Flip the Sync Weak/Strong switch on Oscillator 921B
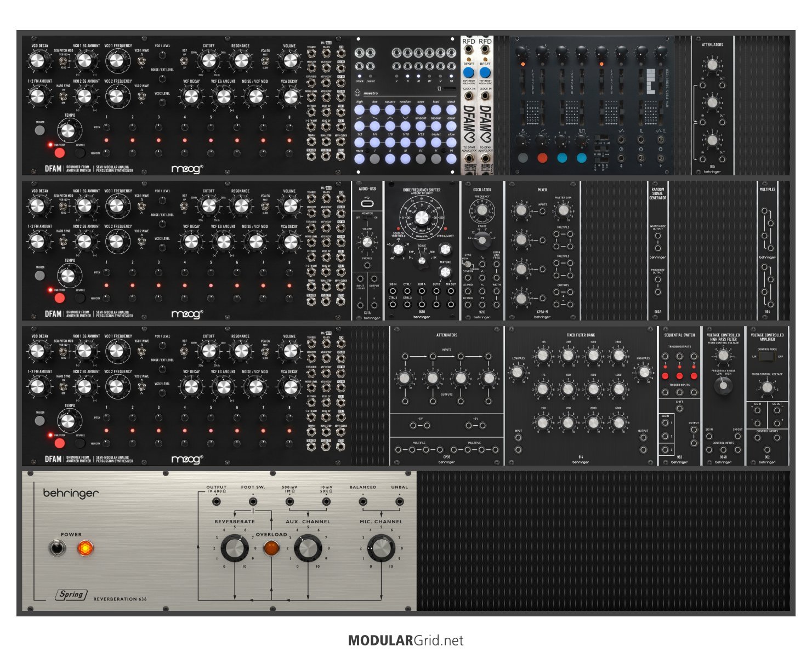This screenshot has width=812, height=652. [467, 264]
